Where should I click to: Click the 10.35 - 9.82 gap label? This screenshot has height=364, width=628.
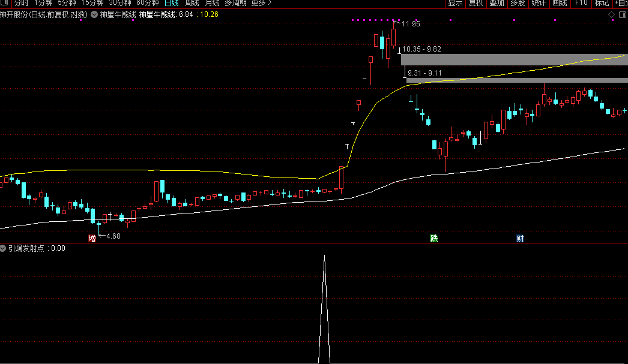click(x=421, y=49)
